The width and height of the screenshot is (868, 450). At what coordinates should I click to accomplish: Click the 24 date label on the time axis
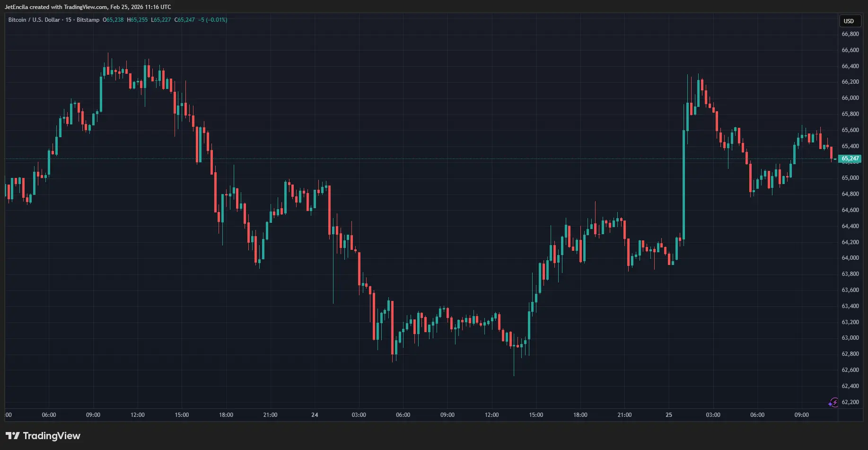click(x=315, y=415)
